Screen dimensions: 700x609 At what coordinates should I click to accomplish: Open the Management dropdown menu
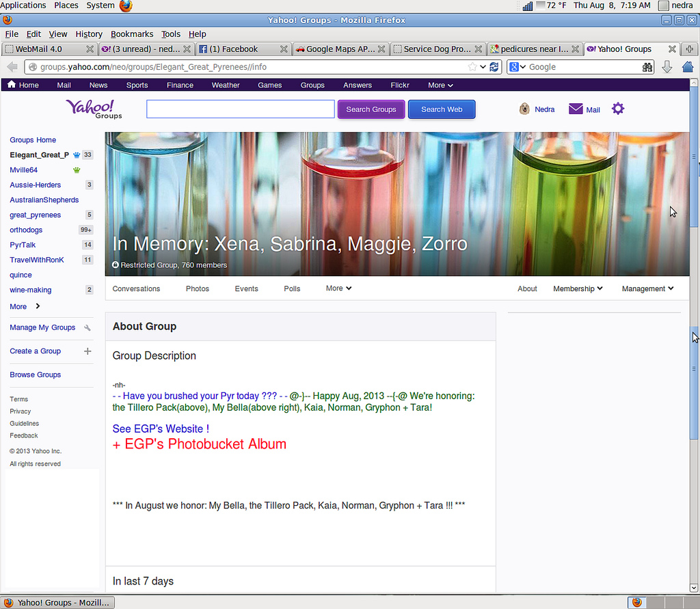647,288
